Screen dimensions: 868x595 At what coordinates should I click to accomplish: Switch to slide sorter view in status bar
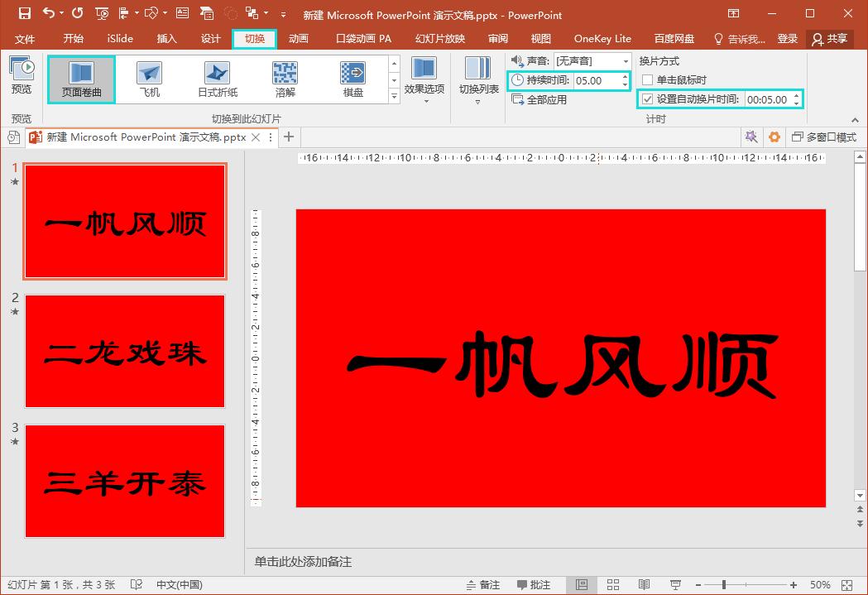613,585
